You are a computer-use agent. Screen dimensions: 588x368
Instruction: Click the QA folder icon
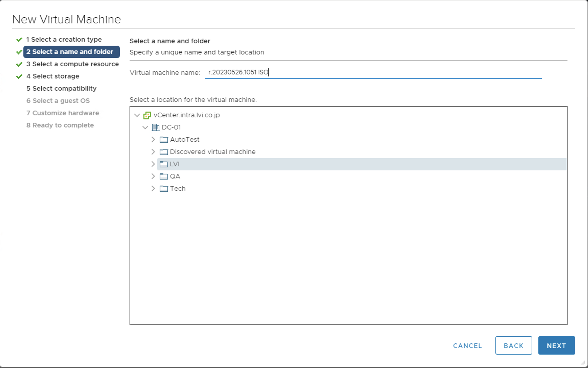(164, 176)
